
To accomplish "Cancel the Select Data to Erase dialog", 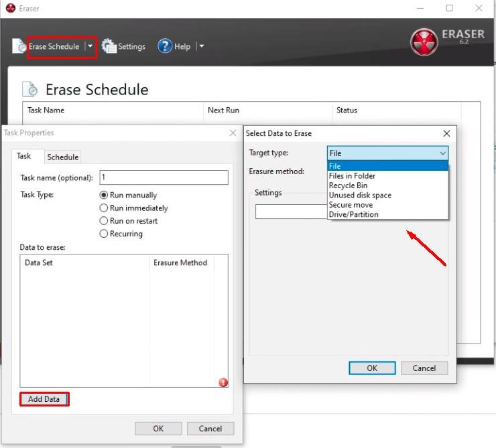I will pyautogui.click(x=424, y=368).
